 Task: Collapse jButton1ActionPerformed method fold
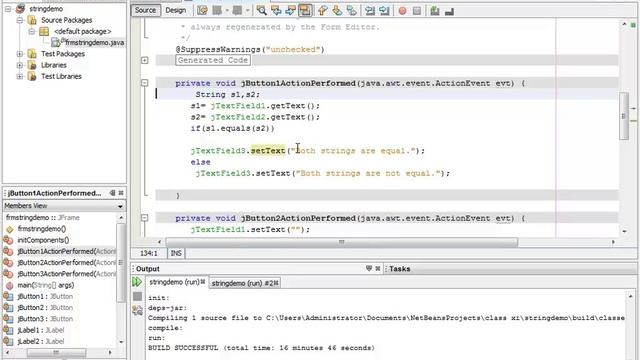(x=144, y=83)
